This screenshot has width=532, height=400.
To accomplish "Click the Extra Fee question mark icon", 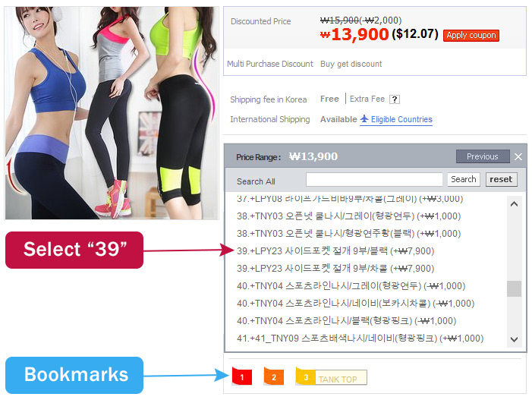I will (394, 99).
